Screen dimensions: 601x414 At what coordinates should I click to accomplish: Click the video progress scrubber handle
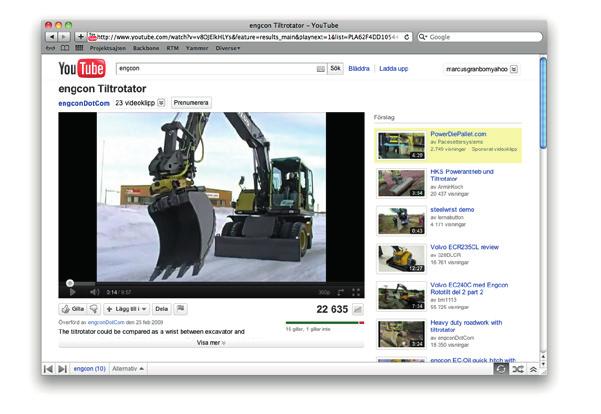[70, 283]
